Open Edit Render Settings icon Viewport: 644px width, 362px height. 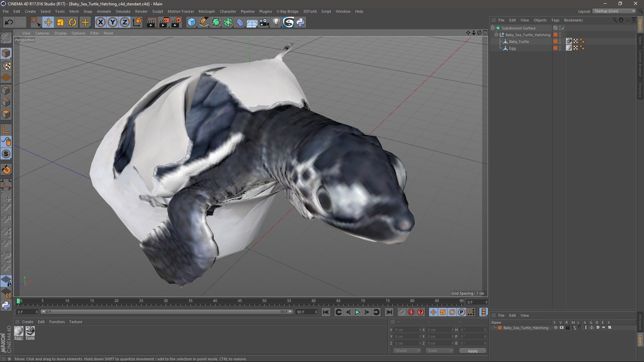176,22
